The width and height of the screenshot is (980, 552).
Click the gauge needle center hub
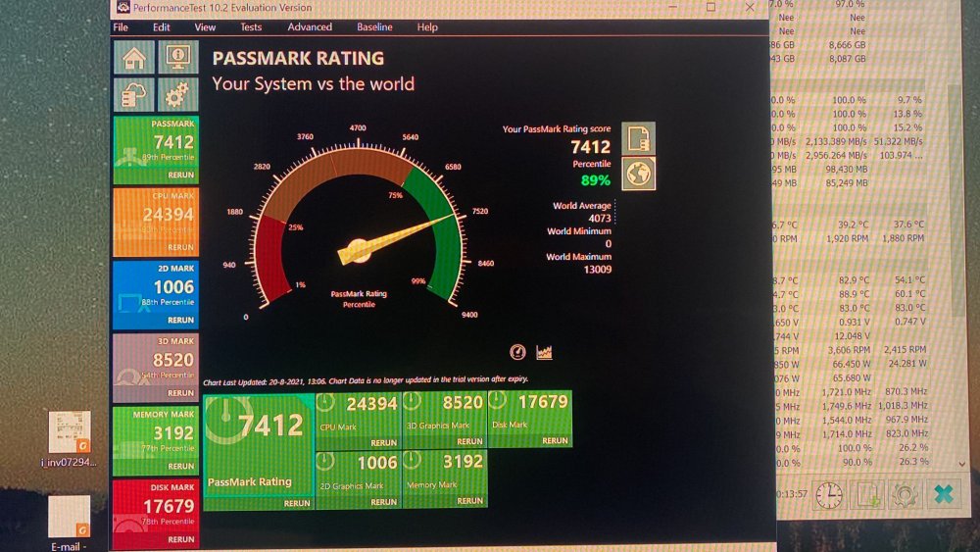[358, 250]
